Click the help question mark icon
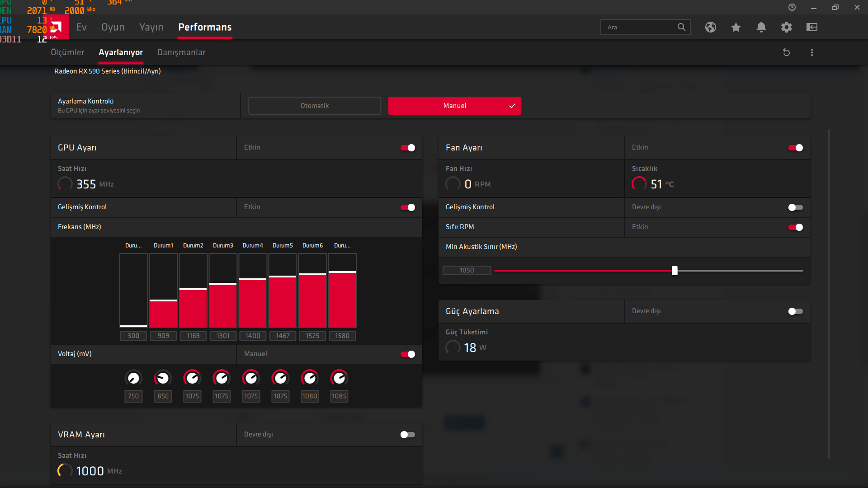The height and width of the screenshot is (488, 868). [792, 7]
